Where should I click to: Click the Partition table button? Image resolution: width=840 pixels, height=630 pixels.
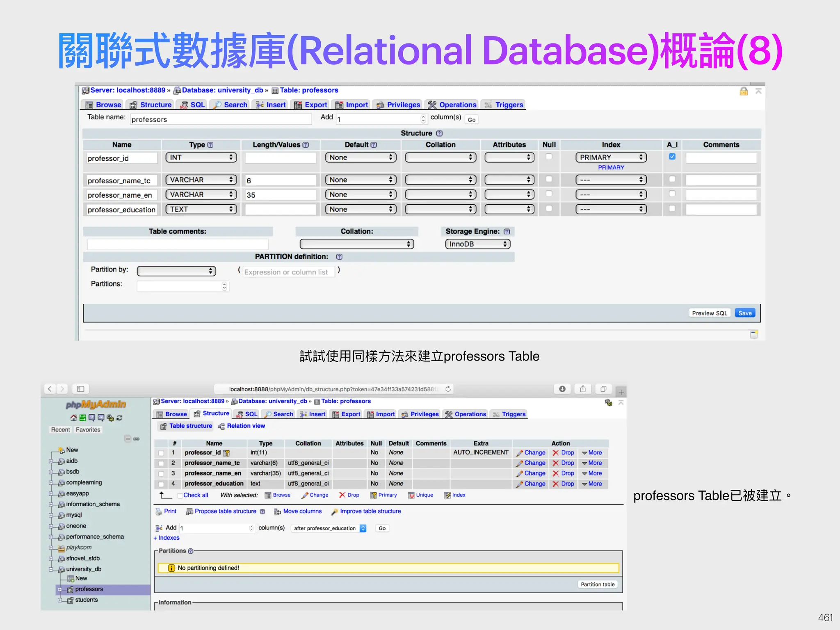tap(598, 584)
